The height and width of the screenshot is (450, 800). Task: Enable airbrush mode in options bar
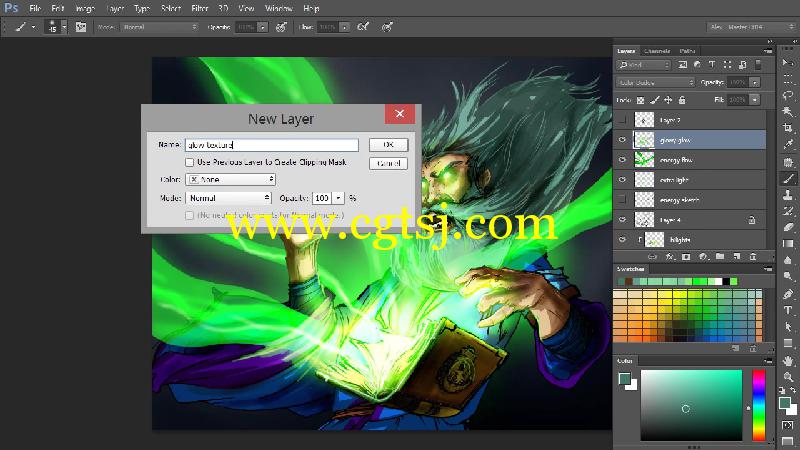click(x=363, y=27)
